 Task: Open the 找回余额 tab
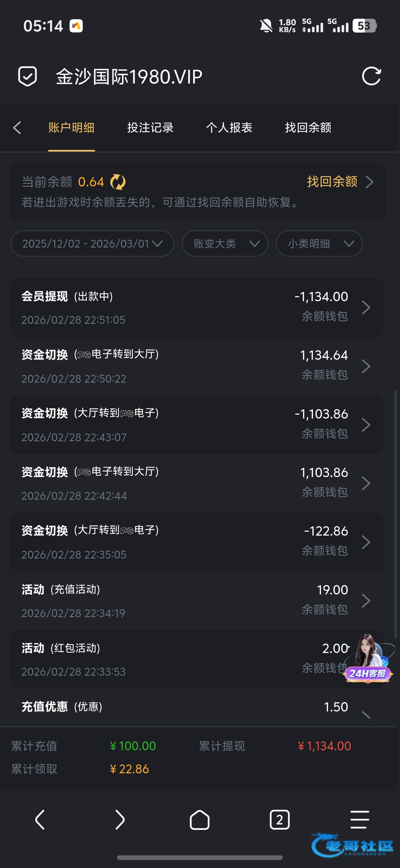308,128
